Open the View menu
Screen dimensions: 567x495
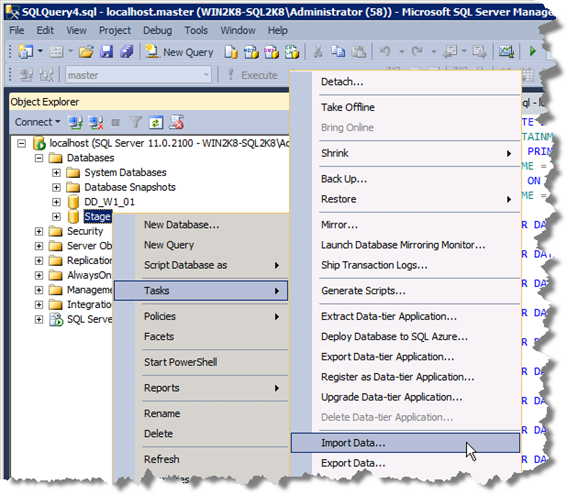coord(76,30)
